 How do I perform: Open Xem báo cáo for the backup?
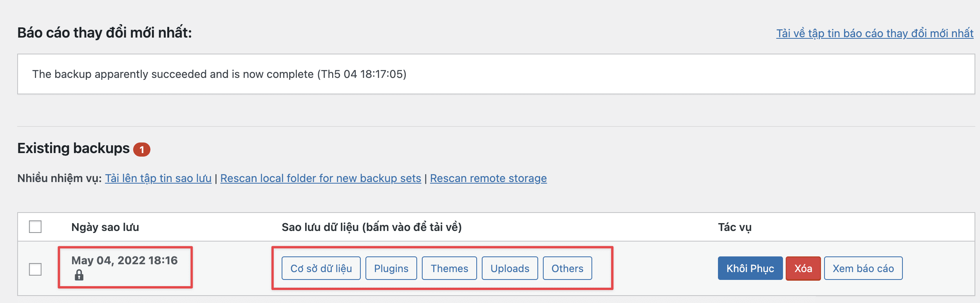click(x=863, y=268)
